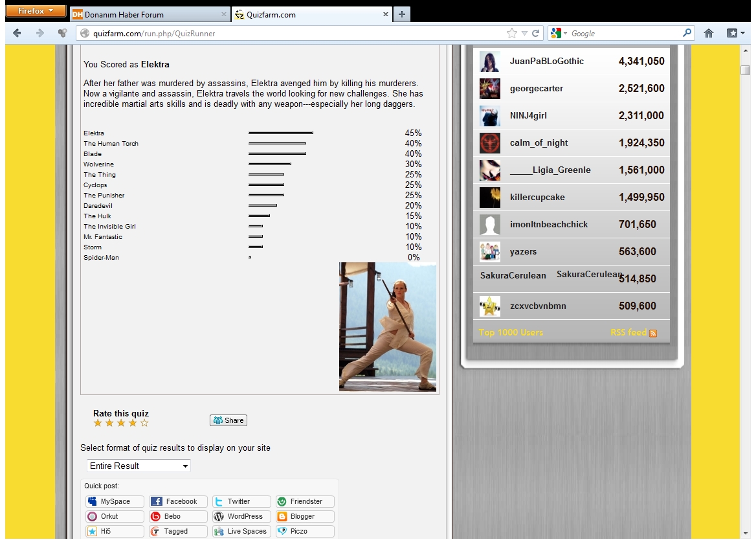The height and width of the screenshot is (544, 756).
Task: Rate the quiz one star
Action: coord(98,424)
